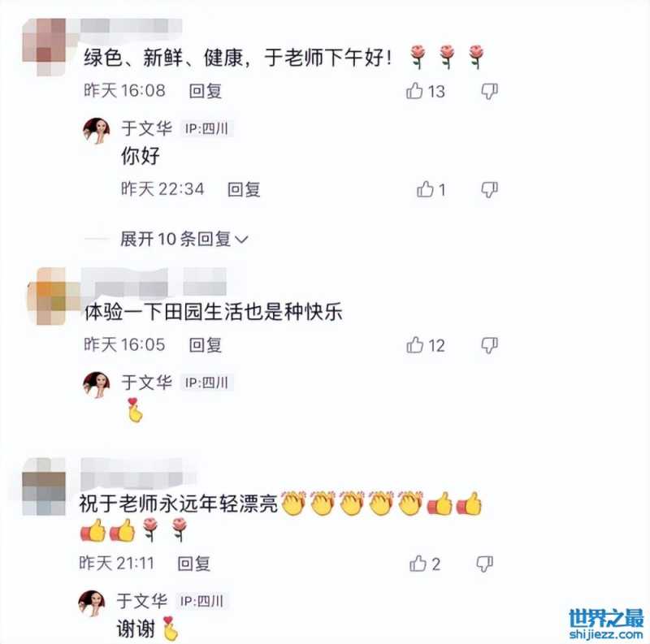
Task: Dislike the 你好 reply at 22:34
Action: pyautogui.click(x=490, y=190)
